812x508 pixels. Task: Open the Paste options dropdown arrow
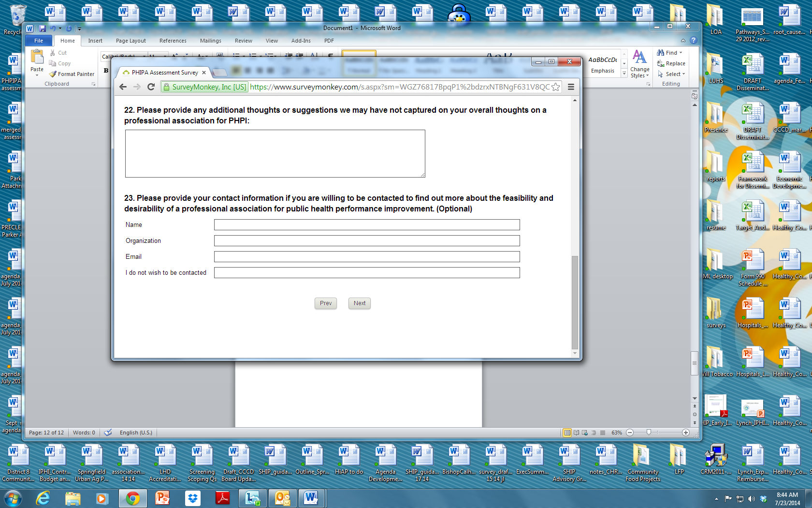[x=37, y=75]
